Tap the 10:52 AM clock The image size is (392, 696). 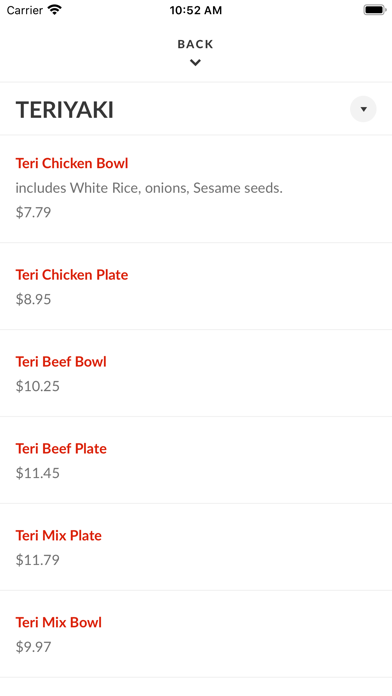coord(196,10)
